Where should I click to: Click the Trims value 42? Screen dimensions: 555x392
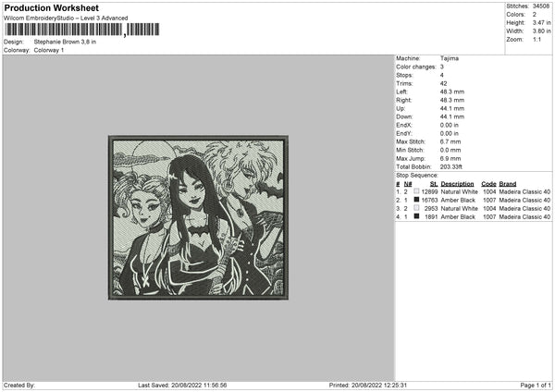pos(443,84)
